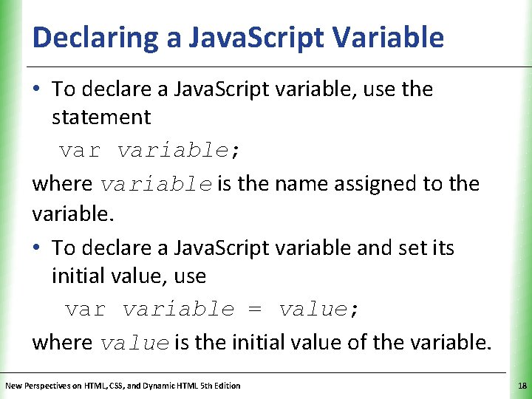532x399 pixels.
Task: Click the second bullet point marker
Action: [x=38, y=249]
